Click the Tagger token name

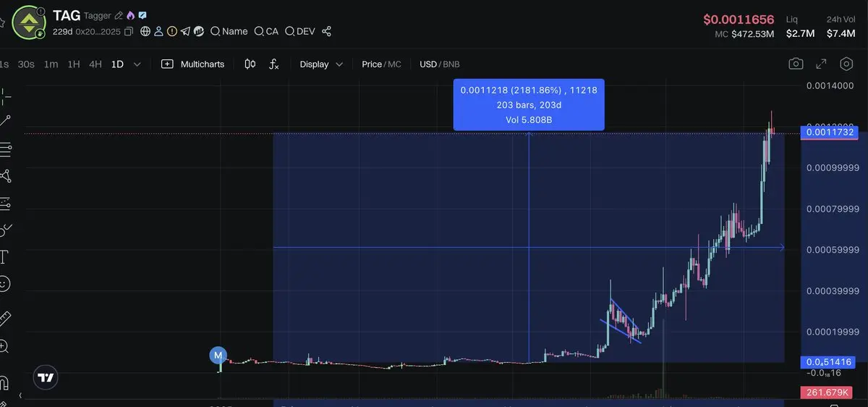[x=98, y=15]
